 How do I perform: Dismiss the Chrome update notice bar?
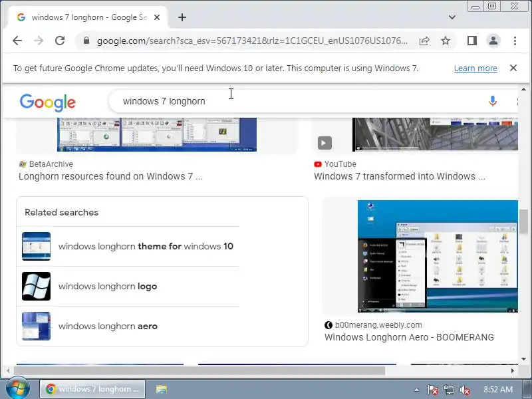[x=513, y=68]
